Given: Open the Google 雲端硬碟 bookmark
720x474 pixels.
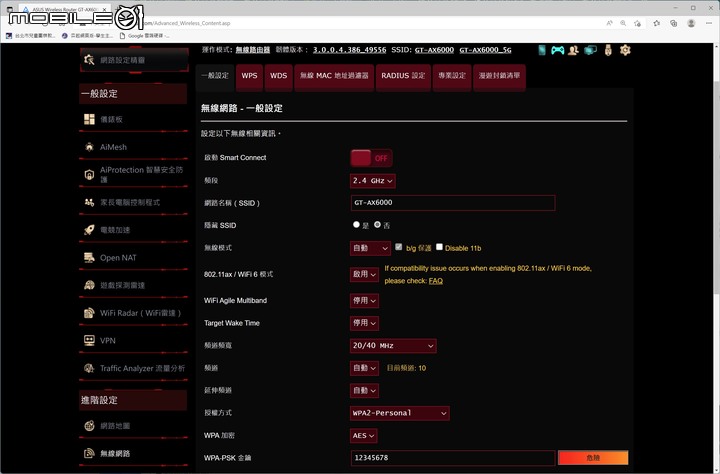Looking at the screenshot, I should (144, 35).
